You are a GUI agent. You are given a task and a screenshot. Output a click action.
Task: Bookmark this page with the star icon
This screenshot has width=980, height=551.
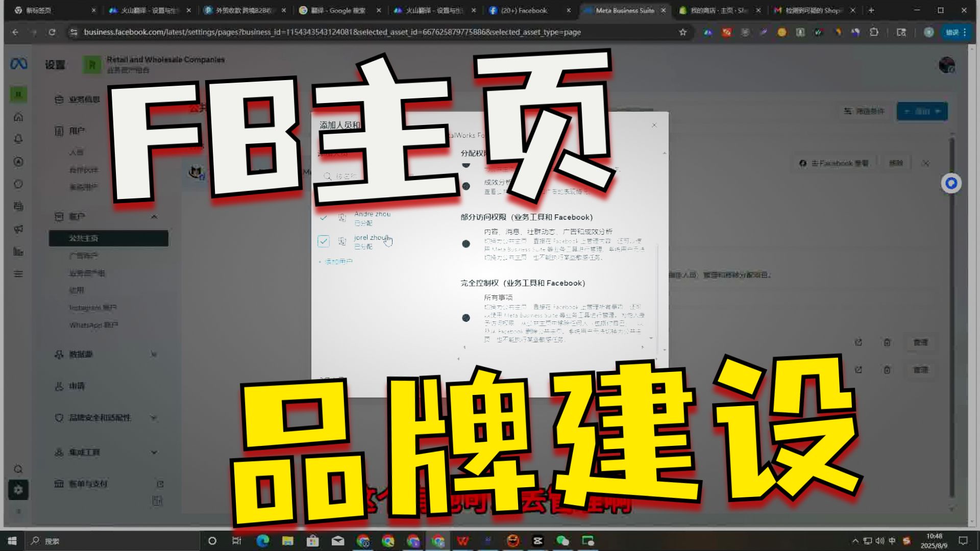tap(683, 32)
